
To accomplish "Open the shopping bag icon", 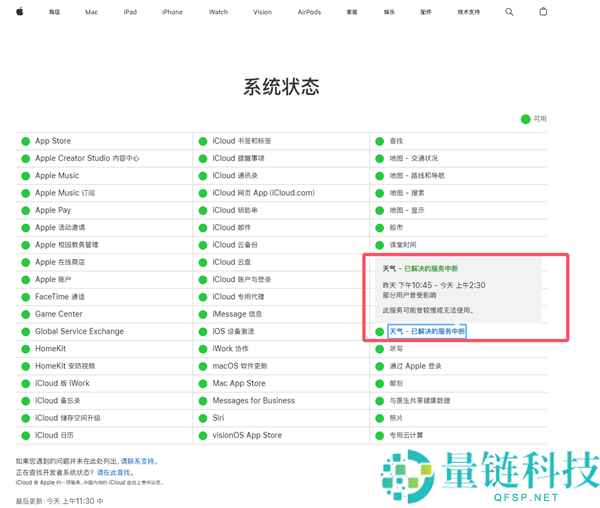I will point(543,12).
